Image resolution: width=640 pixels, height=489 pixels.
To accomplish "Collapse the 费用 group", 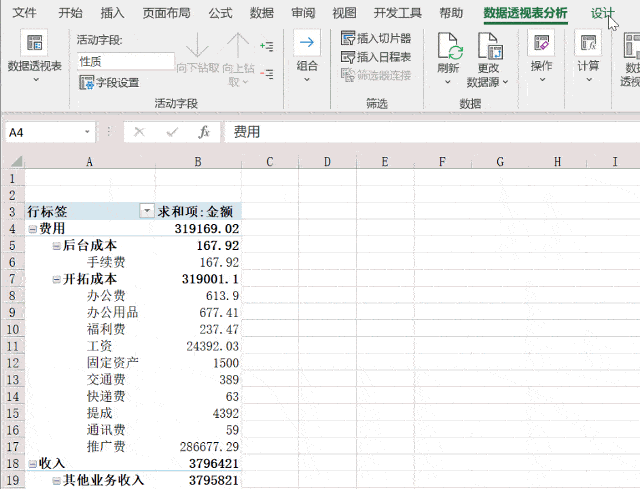I will (32, 229).
